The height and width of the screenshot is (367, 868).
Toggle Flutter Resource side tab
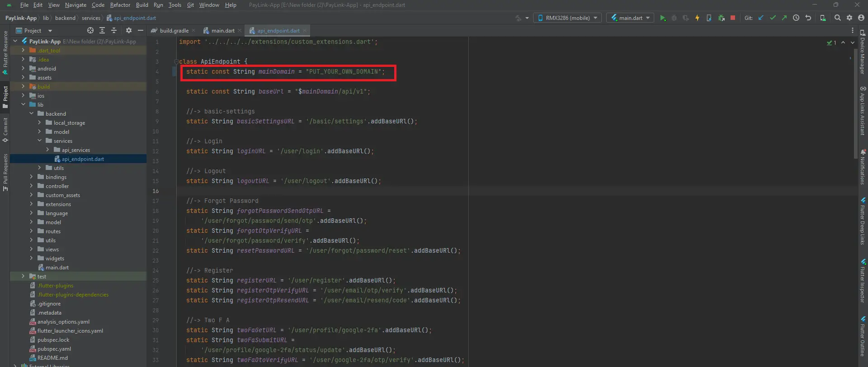click(x=5, y=52)
